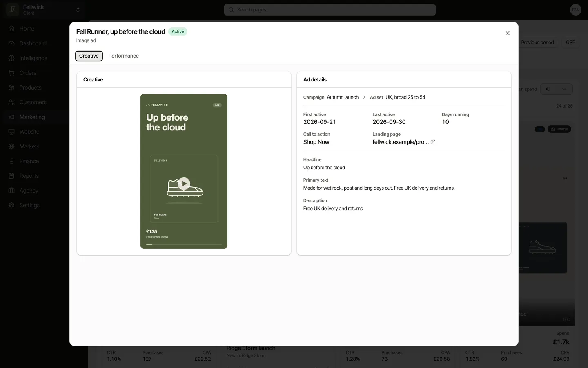588x368 pixels.
Task: Click the £1.7k spend value behind the dialog
Action: click(x=561, y=342)
